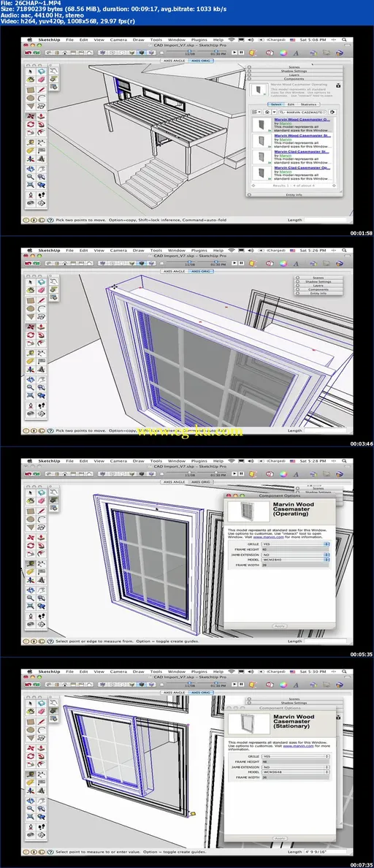
Task: Pick the Tape Measure tool in 00:03:46 frame
Action: point(31,353)
